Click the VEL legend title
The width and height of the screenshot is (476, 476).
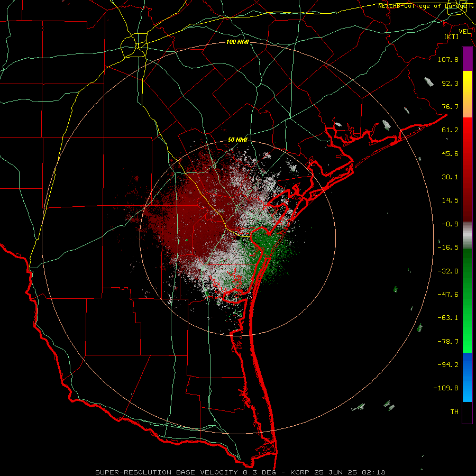pos(464,32)
